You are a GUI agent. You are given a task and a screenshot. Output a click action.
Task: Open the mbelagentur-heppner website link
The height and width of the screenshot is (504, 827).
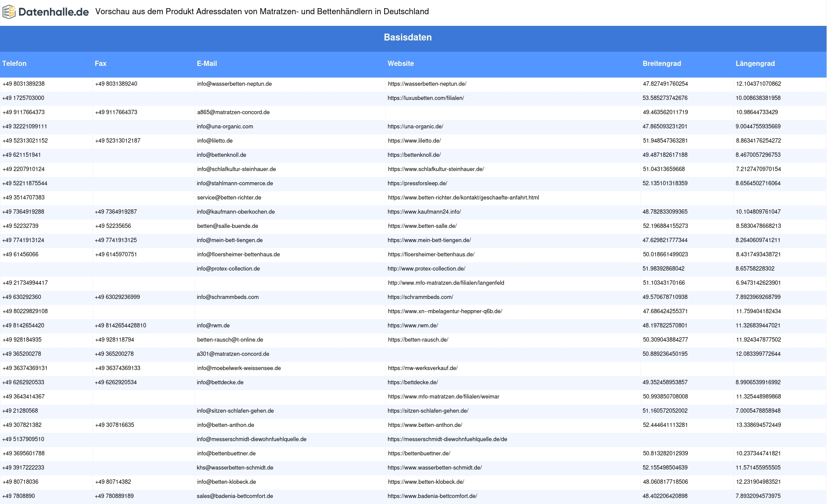tap(445, 311)
